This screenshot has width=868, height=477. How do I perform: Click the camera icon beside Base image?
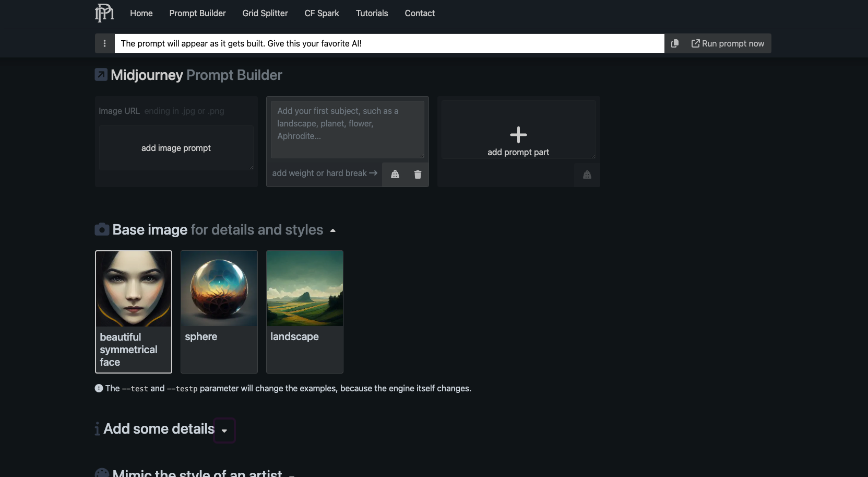(102, 229)
